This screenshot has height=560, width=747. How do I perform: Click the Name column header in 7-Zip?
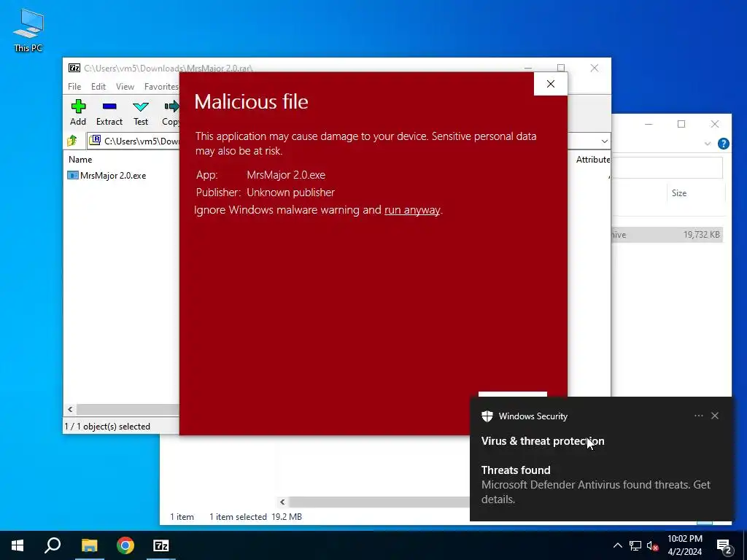point(80,160)
